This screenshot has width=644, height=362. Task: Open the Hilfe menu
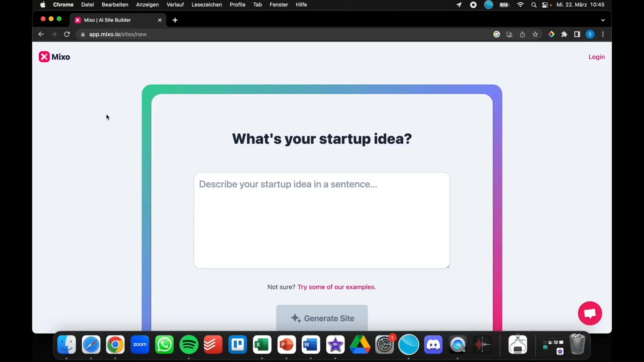click(301, 5)
